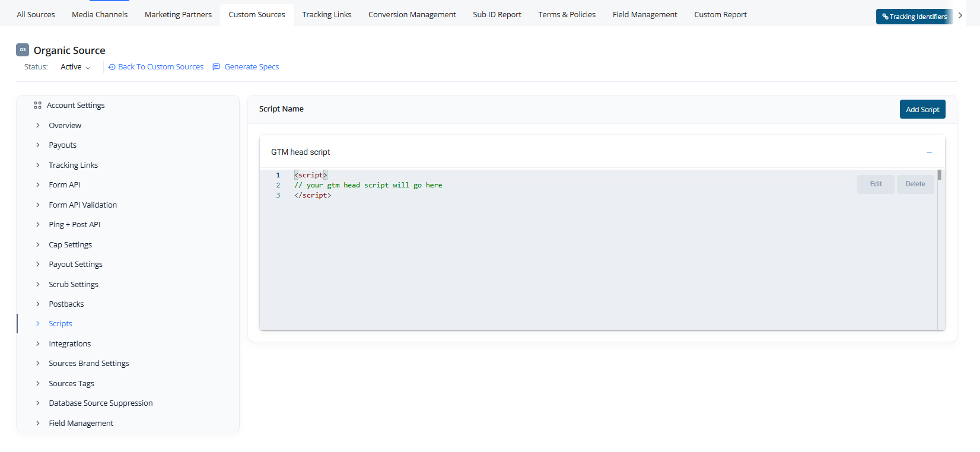Image resolution: width=980 pixels, height=452 pixels.
Task: Open Payout Settings in the sidebar
Action: pyautogui.click(x=76, y=264)
